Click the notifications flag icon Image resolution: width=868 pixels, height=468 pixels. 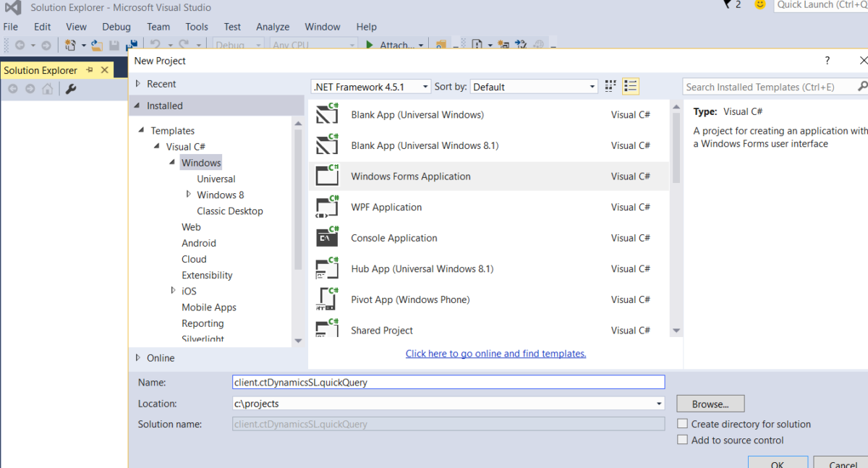point(728,5)
